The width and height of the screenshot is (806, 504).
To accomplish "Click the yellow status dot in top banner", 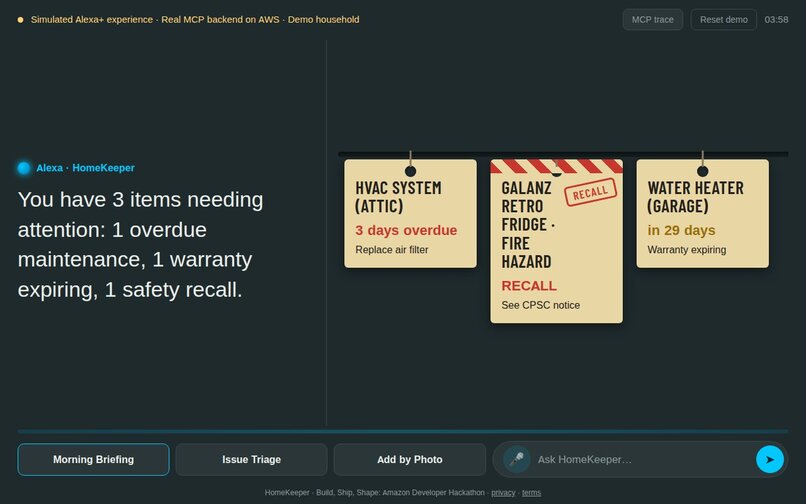I will (x=21, y=20).
